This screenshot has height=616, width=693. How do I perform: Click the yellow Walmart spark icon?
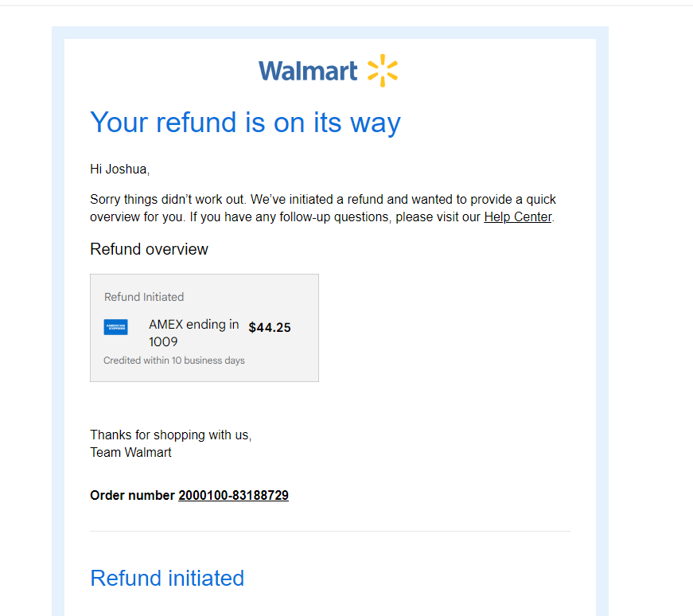pos(383,70)
